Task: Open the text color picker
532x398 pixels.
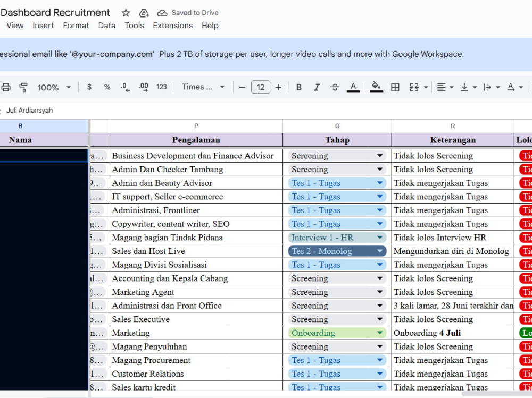Action: [x=353, y=88]
